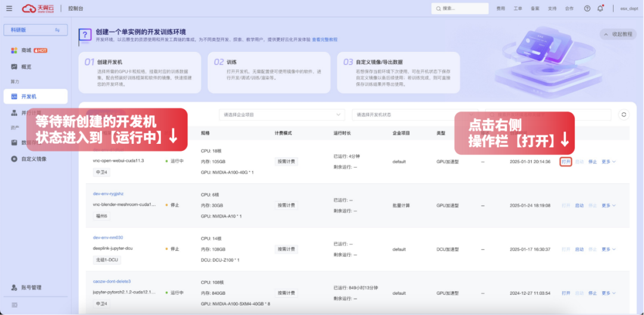This screenshot has height=315, width=644.
Task: Collapse sidebar with bottom menu icon
Action: tap(14, 305)
